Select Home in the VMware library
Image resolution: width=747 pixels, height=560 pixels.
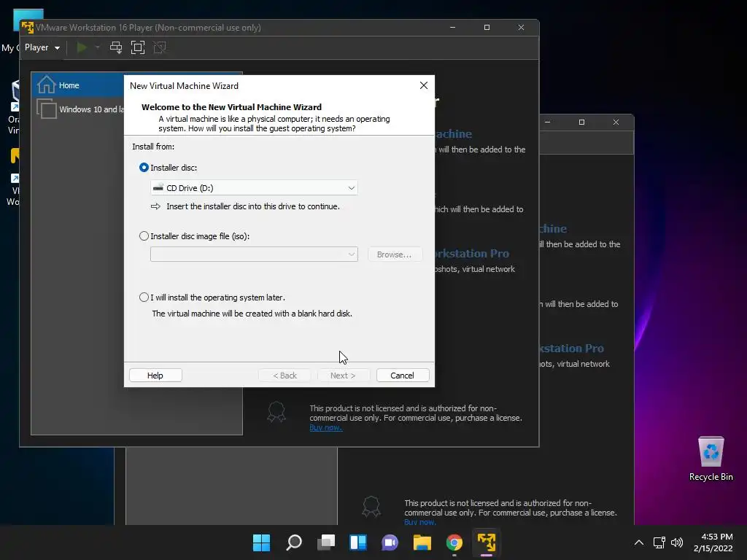point(78,85)
